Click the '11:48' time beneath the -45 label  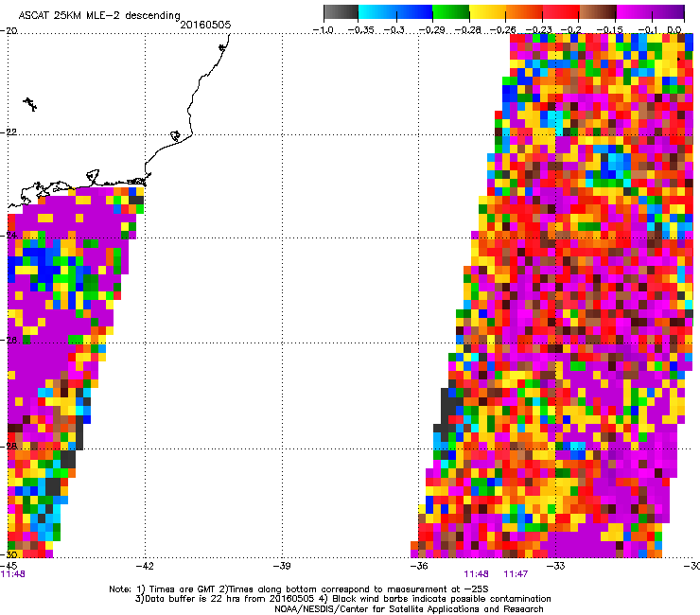point(12,574)
